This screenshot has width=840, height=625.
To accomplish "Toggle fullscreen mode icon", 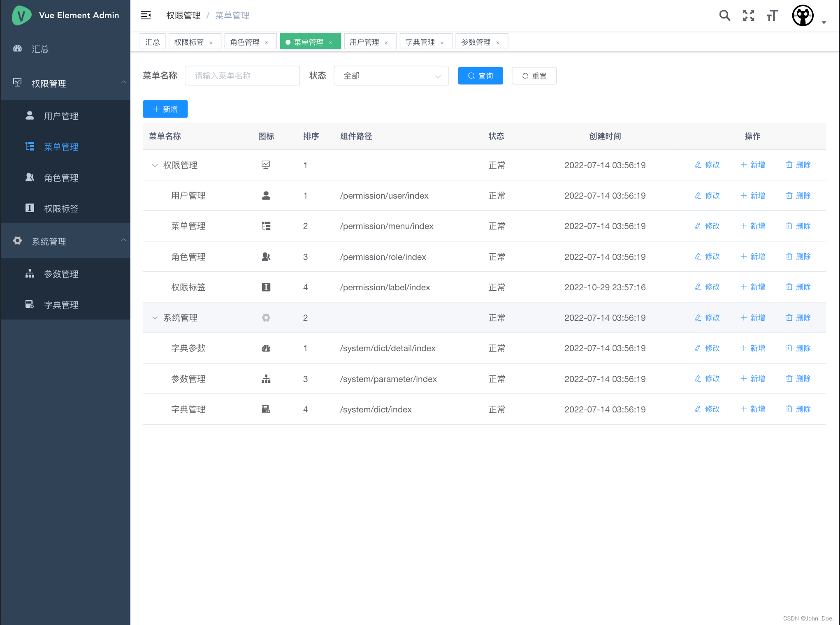I will click(748, 15).
